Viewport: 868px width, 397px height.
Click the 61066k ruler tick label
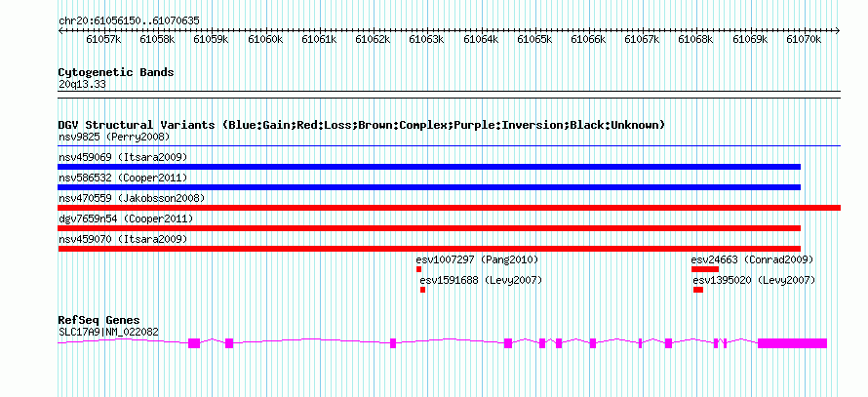tap(588, 39)
